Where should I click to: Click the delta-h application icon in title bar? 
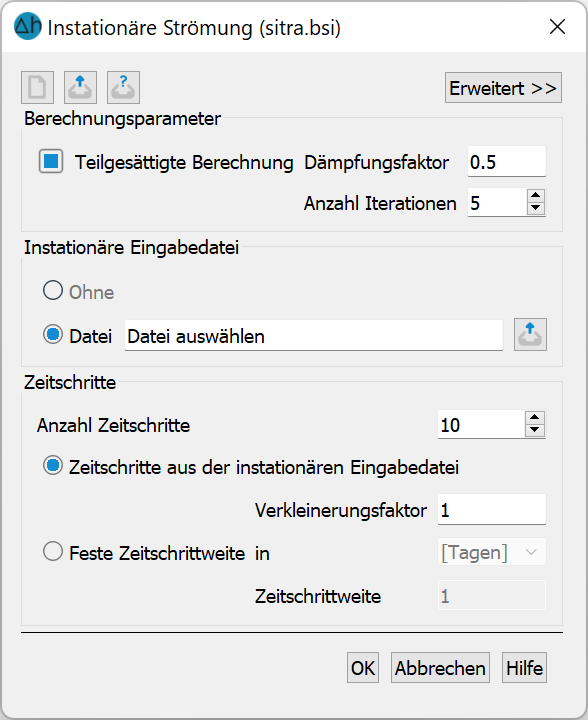click(28, 26)
